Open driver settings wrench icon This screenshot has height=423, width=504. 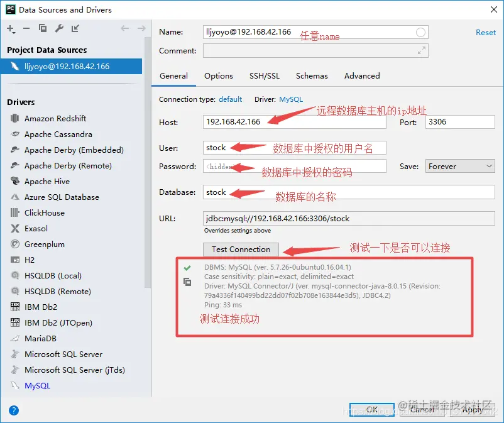point(59,28)
